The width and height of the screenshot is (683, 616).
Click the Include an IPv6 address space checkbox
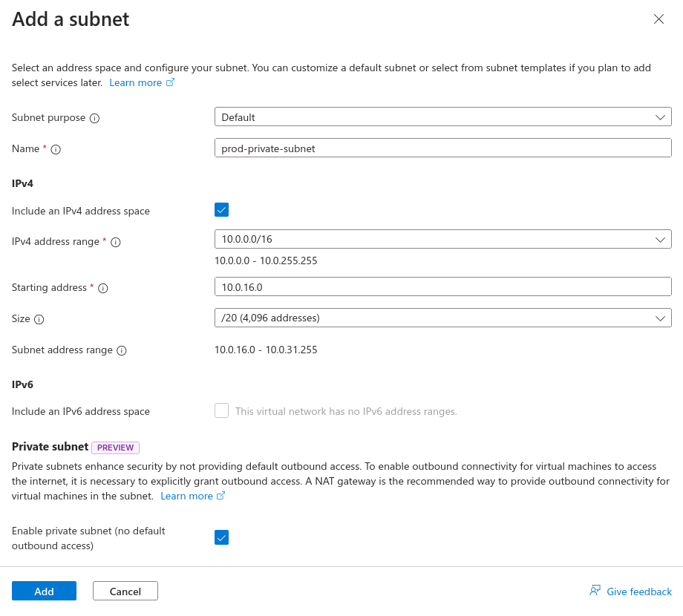(x=221, y=410)
